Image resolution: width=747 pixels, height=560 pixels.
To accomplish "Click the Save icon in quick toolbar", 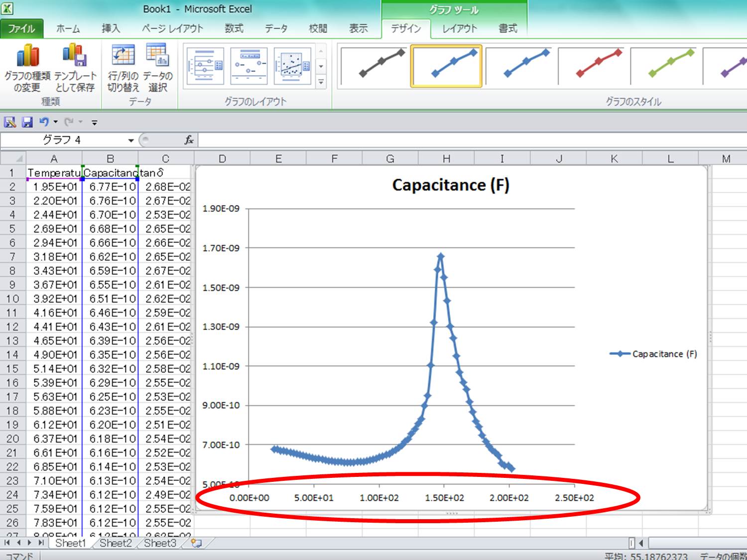I will (27, 122).
